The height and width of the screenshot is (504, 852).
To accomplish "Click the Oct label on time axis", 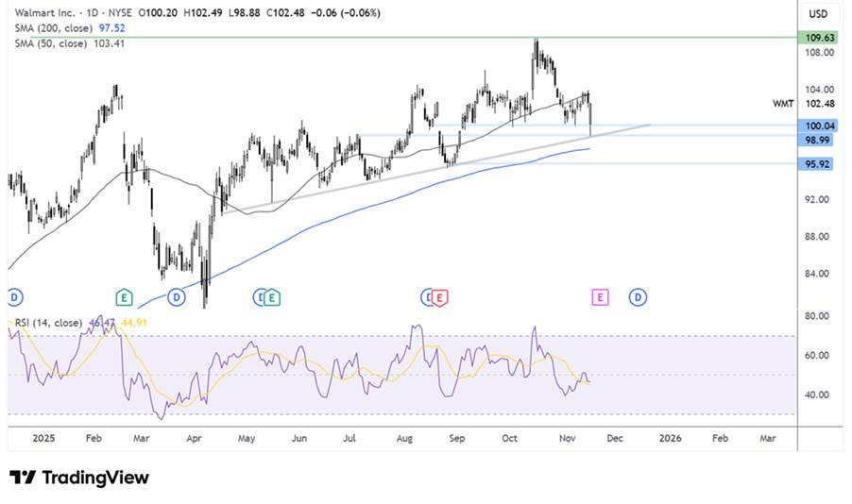I will pyautogui.click(x=510, y=438).
